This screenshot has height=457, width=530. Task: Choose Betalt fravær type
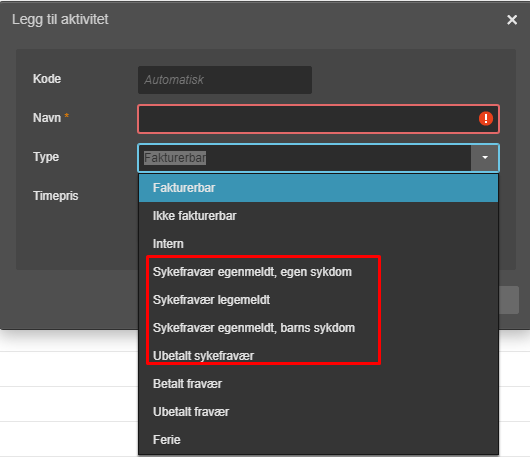click(x=318, y=384)
